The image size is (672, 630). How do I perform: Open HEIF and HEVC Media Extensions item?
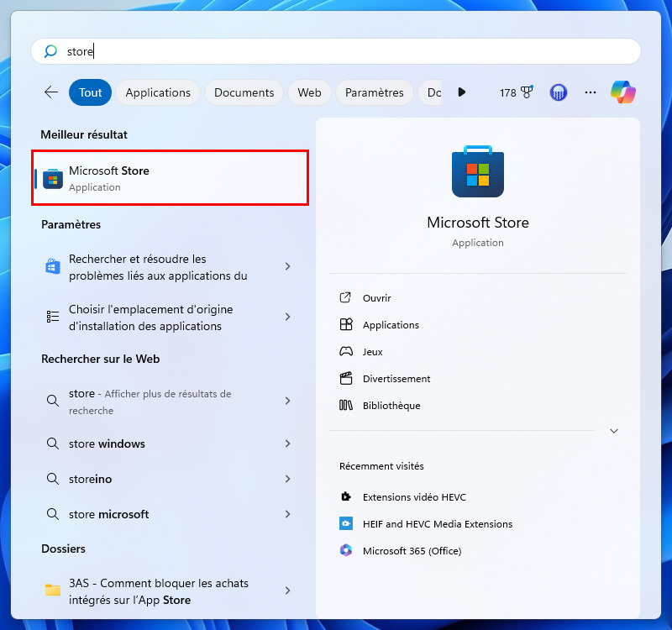(x=438, y=523)
